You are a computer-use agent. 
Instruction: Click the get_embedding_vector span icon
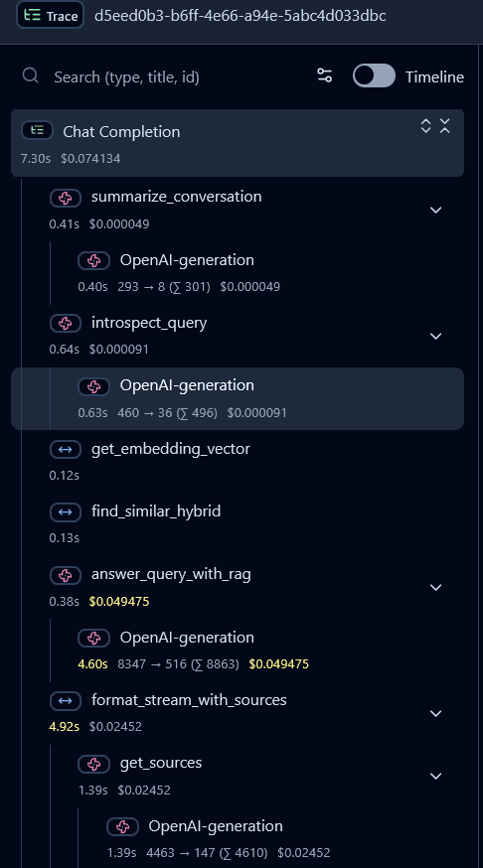coord(66,450)
